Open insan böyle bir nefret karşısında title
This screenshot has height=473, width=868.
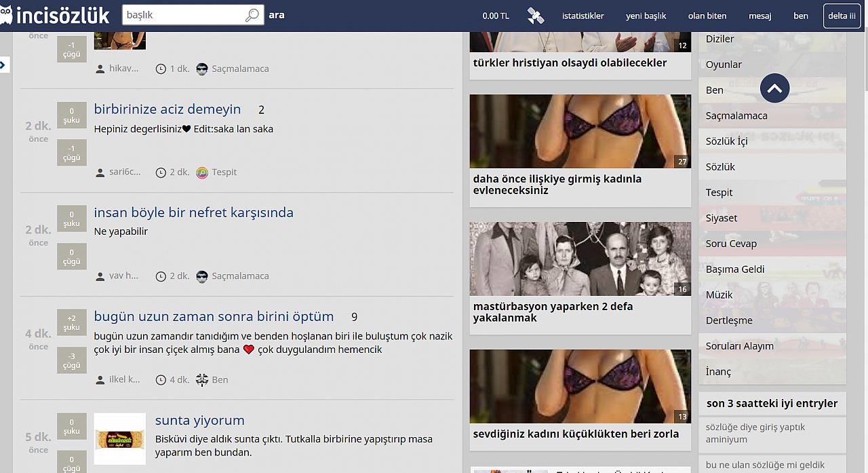pos(194,212)
